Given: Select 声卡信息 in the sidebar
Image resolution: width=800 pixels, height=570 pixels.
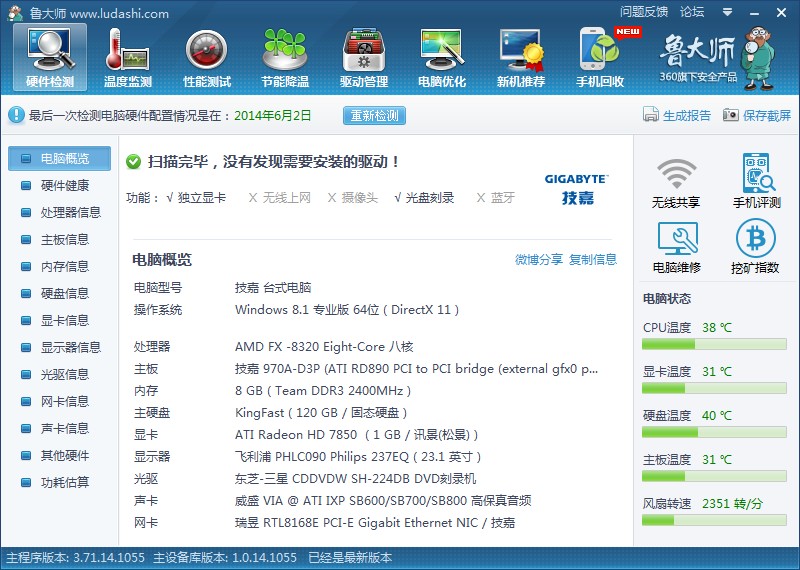Looking at the screenshot, I should tap(59, 429).
